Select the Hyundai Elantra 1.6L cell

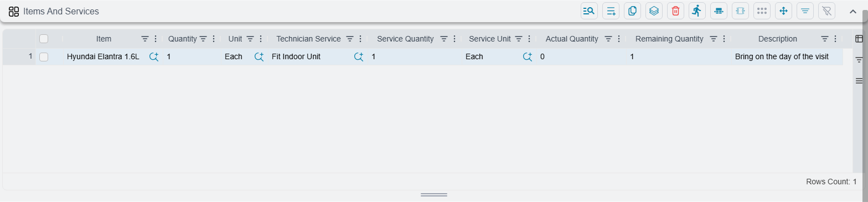click(103, 56)
